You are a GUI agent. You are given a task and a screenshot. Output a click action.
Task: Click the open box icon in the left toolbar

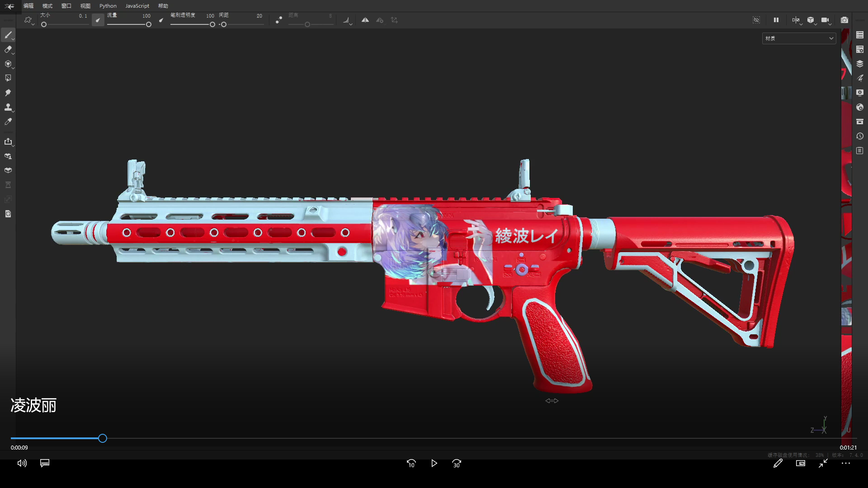(8, 170)
